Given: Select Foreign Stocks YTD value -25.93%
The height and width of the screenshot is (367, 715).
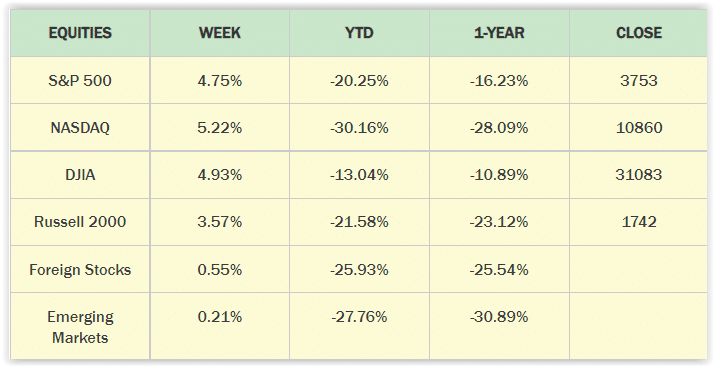Looking at the screenshot, I should pyautogui.click(x=359, y=269).
